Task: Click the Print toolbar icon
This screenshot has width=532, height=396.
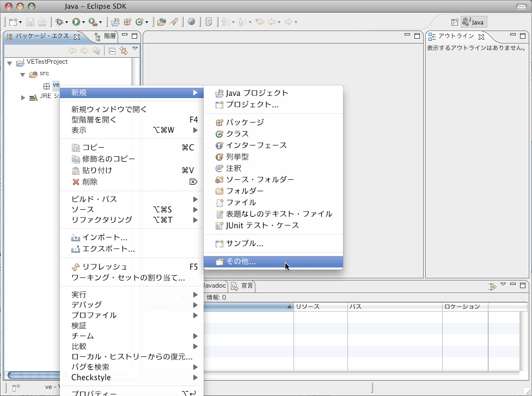Action: tap(42, 22)
